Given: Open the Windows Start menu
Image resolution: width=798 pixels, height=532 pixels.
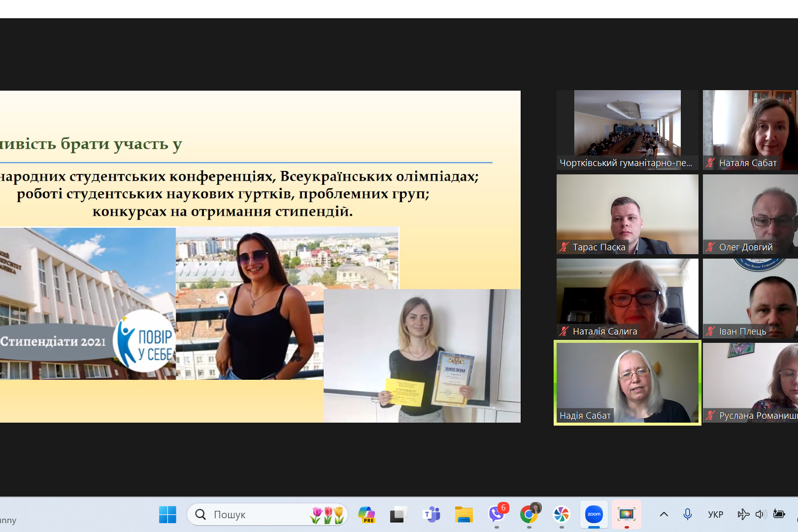Looking at the screenshot, I should [x=167, y=515].
